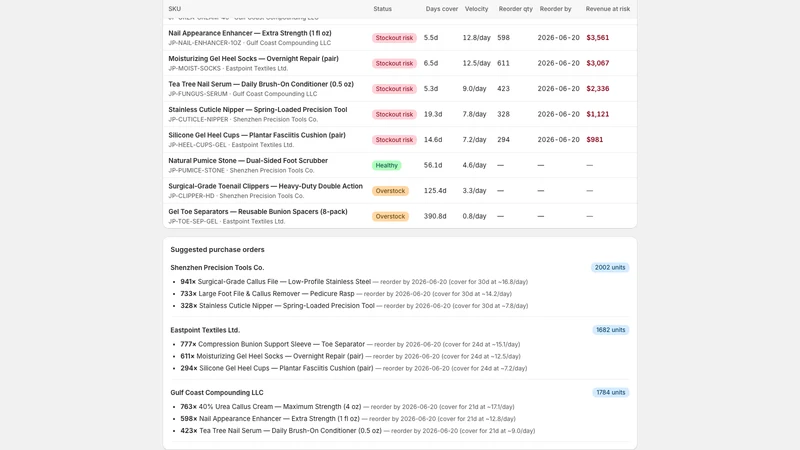
Task: Select 611× Moisturizing Gel Heel Socks order line
Action: 350,357
